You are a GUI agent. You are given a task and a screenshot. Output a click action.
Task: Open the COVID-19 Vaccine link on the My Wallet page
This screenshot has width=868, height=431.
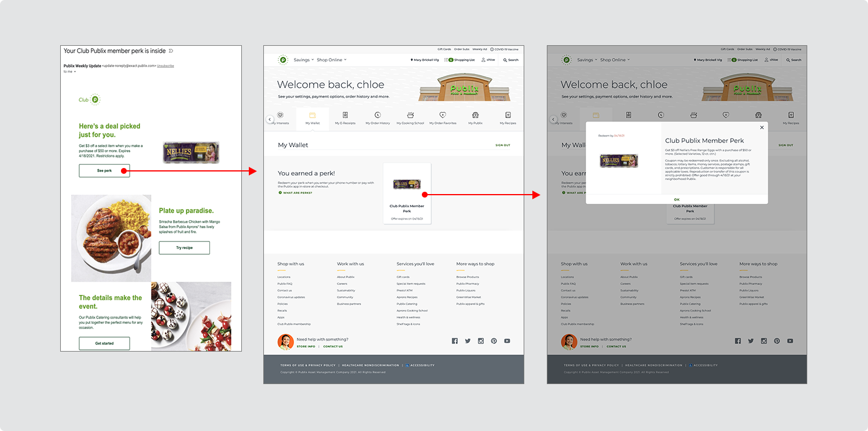click(504, 49)
